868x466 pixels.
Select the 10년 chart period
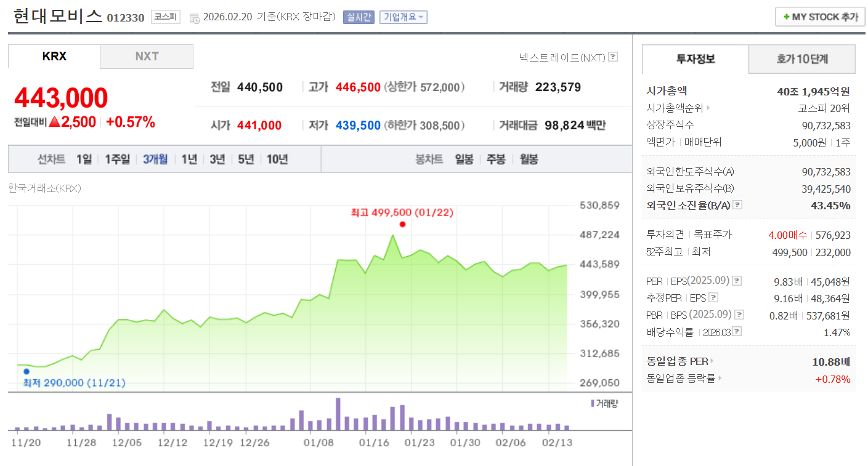277,159
